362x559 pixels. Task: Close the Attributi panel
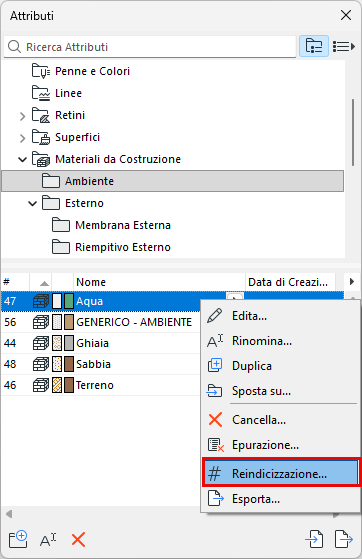tap(346, 15)
